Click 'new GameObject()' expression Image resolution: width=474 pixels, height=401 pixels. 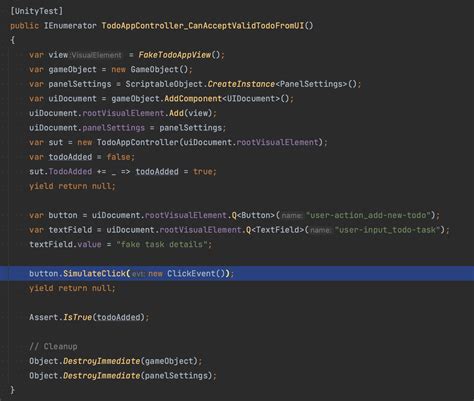point(150,69)
